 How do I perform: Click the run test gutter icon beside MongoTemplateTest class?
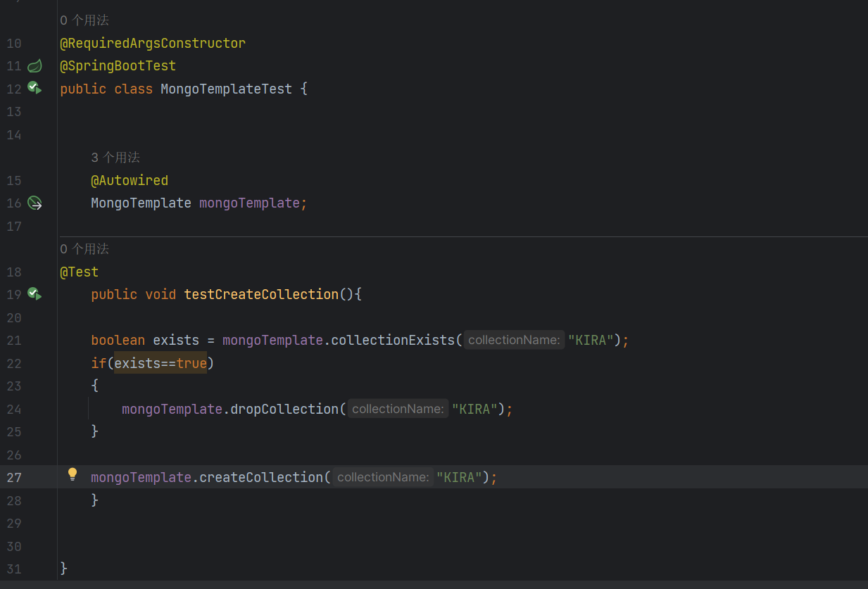click(x=34, y=89)
